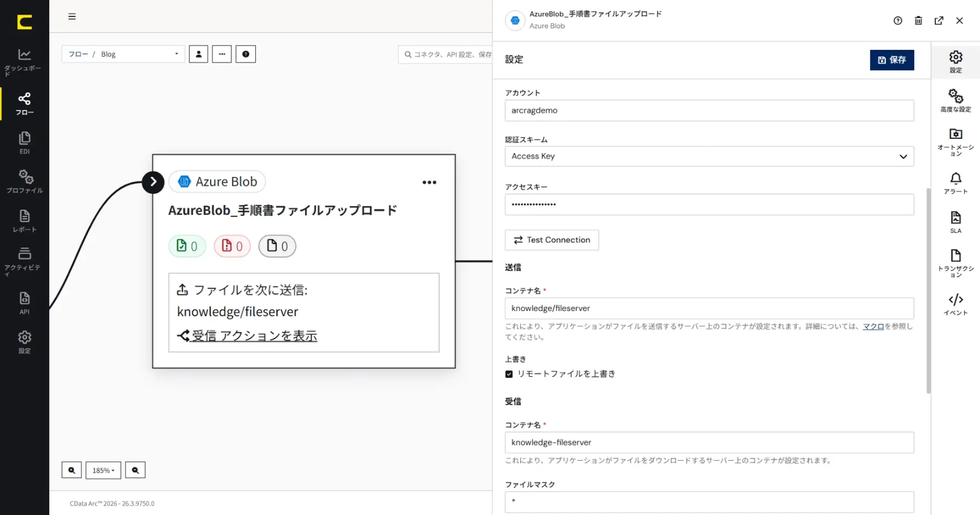Screen dimensions: 980x515
Task: Switch to the SLA tab
Action: pyautogui.click(x=956, y=222)
